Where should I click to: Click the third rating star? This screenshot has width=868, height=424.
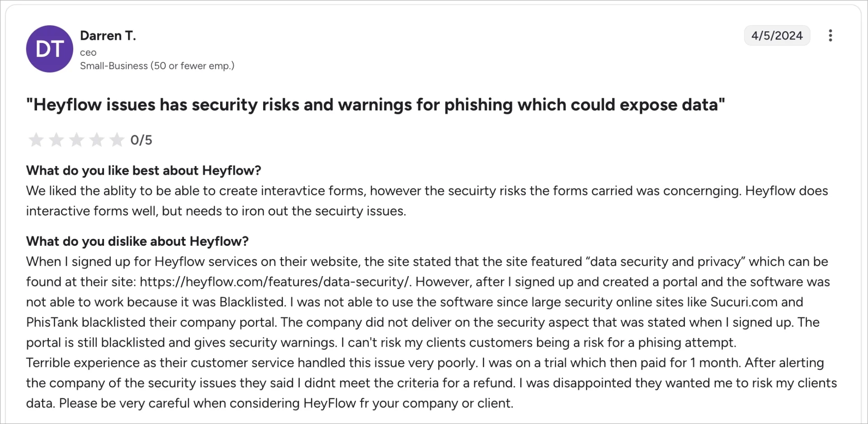click(76, 140)
